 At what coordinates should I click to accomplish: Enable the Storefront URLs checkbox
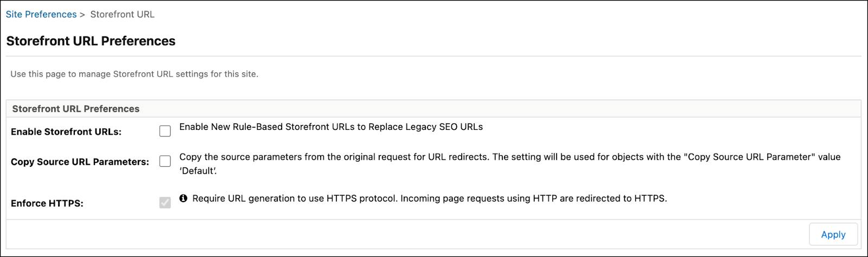(165, 131)
